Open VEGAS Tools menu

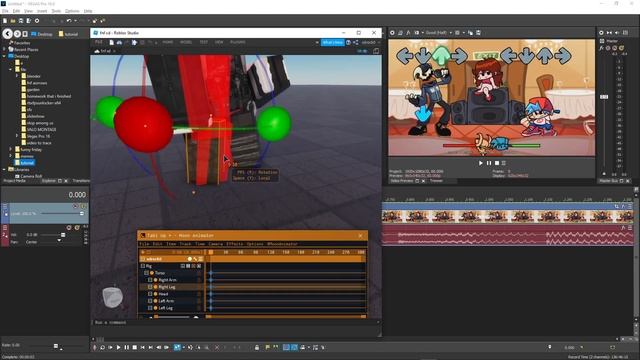56,11
